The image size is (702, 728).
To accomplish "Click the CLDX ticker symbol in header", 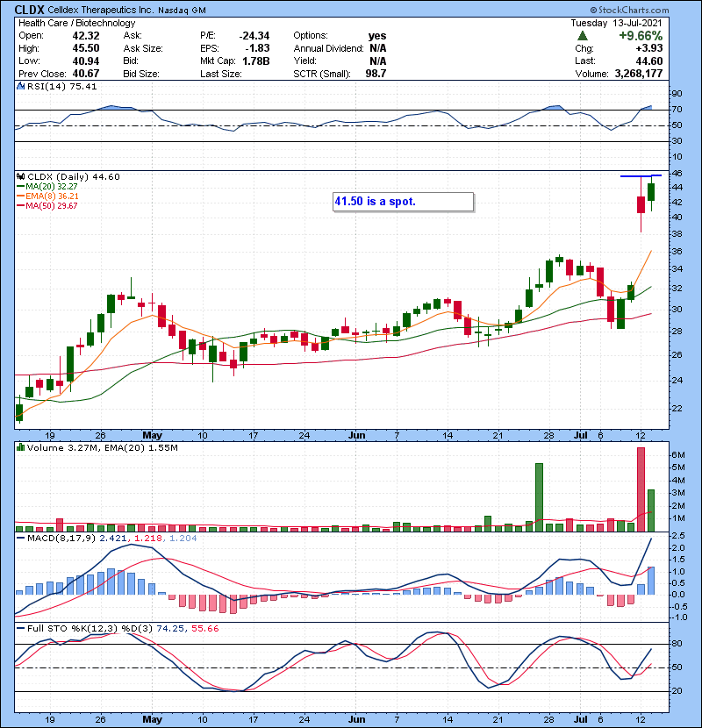I will (x=32, y=10).
